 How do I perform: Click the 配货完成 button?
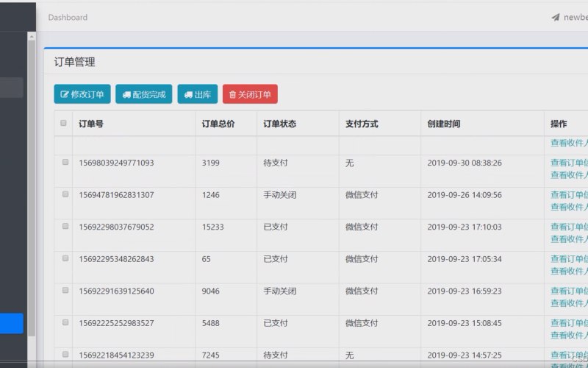point(143,94)
